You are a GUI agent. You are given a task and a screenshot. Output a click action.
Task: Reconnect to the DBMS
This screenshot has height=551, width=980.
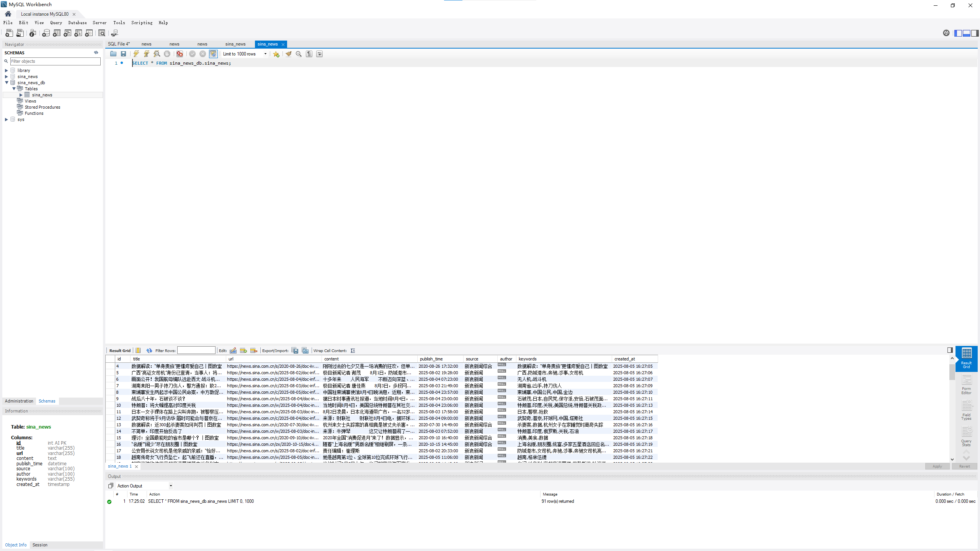tap(114, 33)
